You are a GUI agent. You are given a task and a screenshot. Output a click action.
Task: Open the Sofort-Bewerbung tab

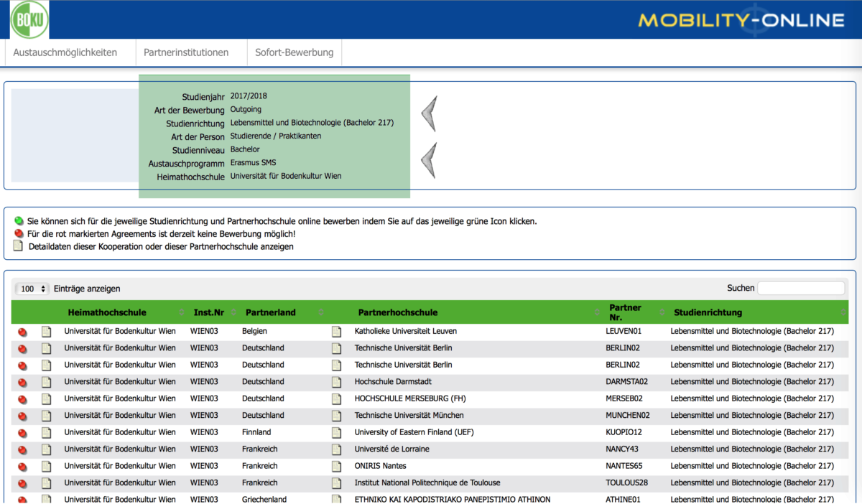tap(295, 52)
